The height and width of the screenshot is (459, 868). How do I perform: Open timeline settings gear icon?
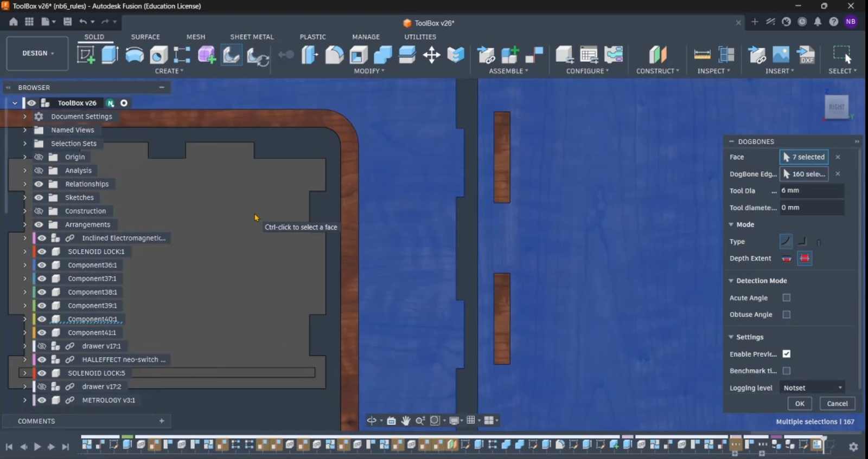[x=853, y=447]
